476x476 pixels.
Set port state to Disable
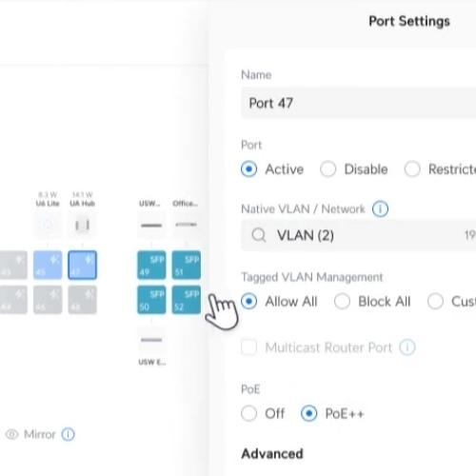[x=354, y=169]
